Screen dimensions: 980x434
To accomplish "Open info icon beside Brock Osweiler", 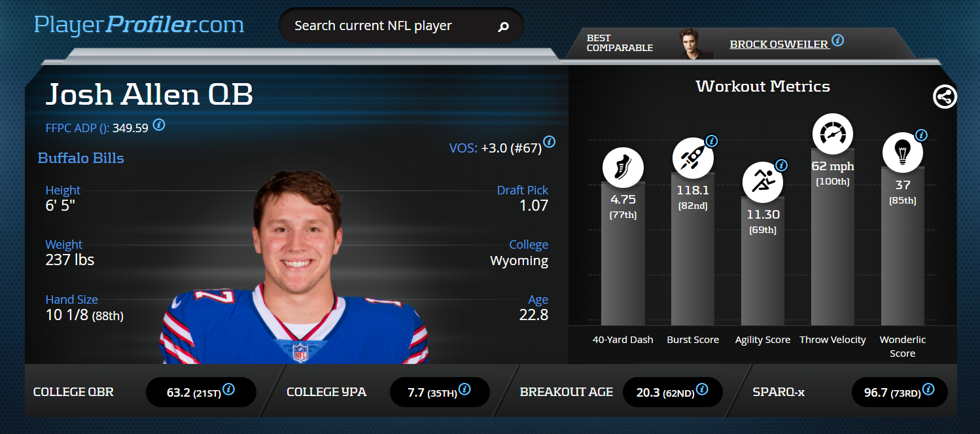I will 837,41.
